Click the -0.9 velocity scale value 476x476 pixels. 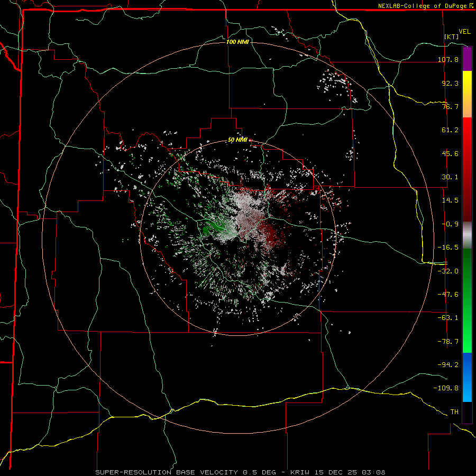(x=450, y=224)
